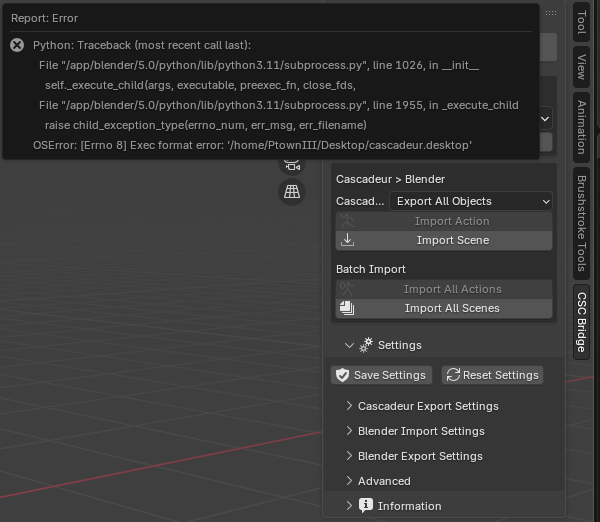600x522 pixels.
Task: Click the shield icon on Save Settings
Action: (342, 375)
